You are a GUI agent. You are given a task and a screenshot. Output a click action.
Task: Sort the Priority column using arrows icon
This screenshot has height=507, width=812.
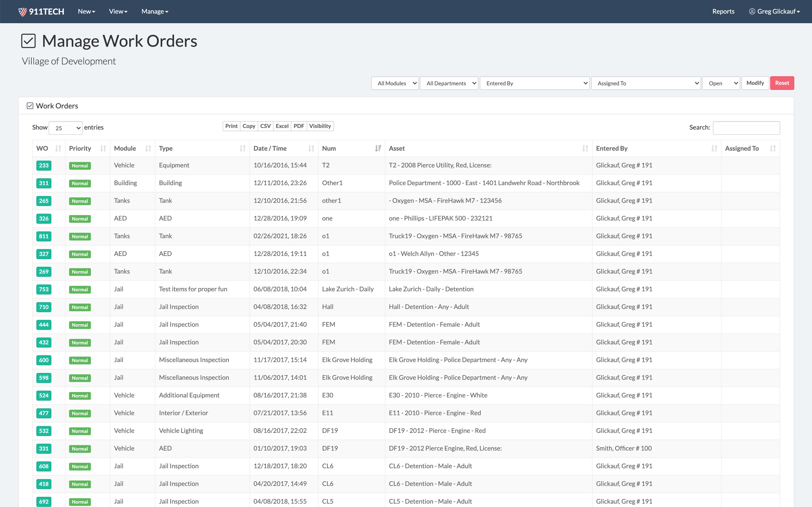(x=103, y=148)
